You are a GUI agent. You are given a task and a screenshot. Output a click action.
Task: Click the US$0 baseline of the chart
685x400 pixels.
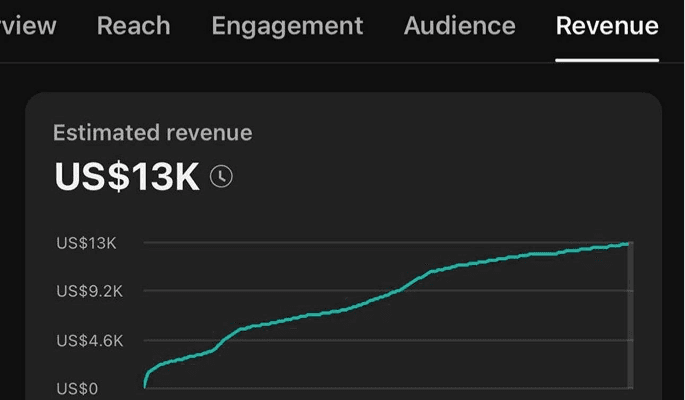coord(388,388)
